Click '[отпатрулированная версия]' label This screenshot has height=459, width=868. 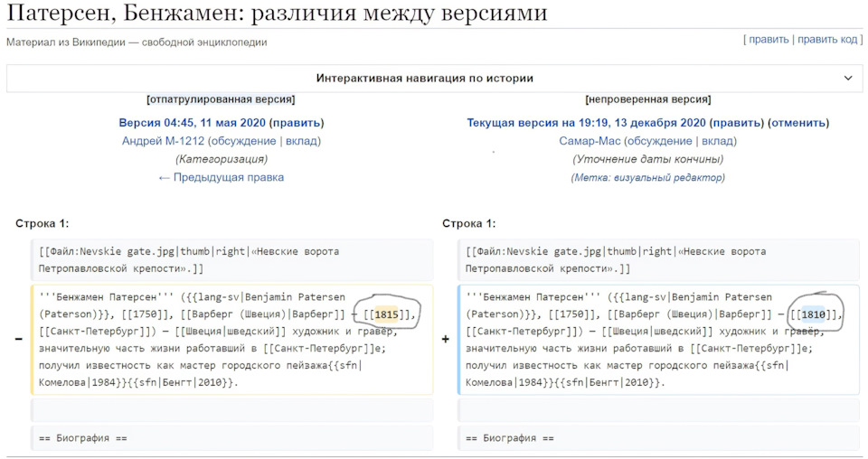tap(221, 99)
